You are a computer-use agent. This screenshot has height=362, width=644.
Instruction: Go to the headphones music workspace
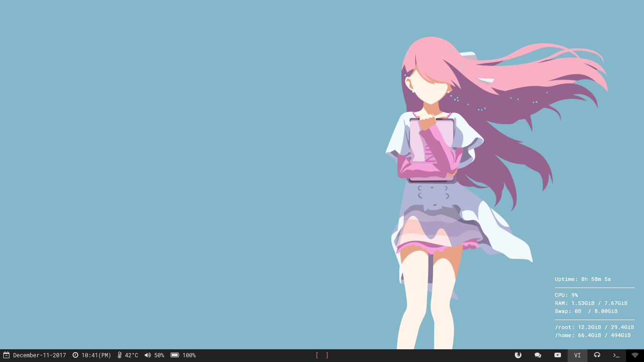pyautogui.click(x=597, y=355)
